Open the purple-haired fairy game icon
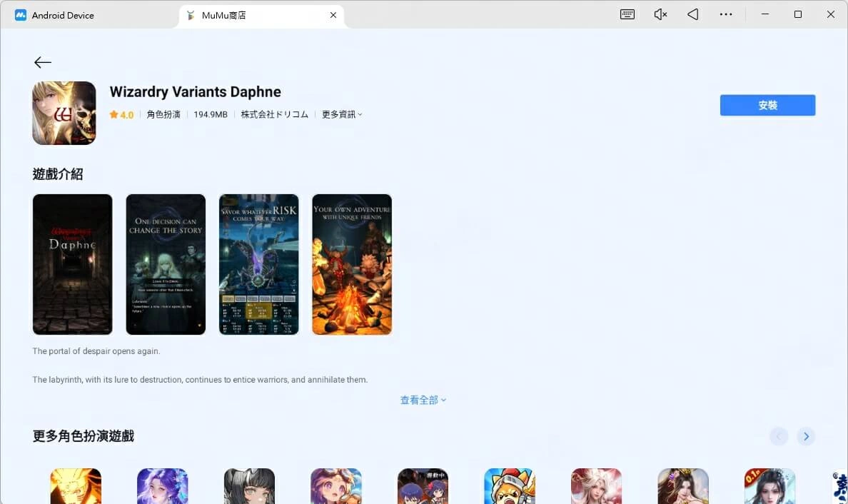Image resolution: width=848 pixels, height=504 pixels. 162,486
